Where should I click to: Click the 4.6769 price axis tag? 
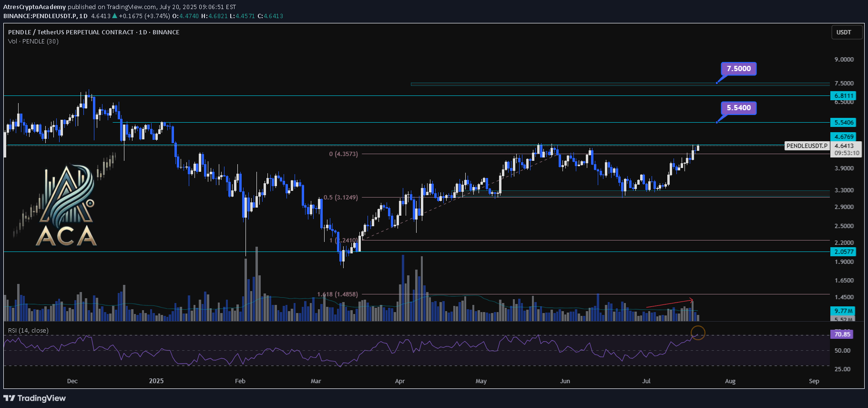(x=843, y=137)
